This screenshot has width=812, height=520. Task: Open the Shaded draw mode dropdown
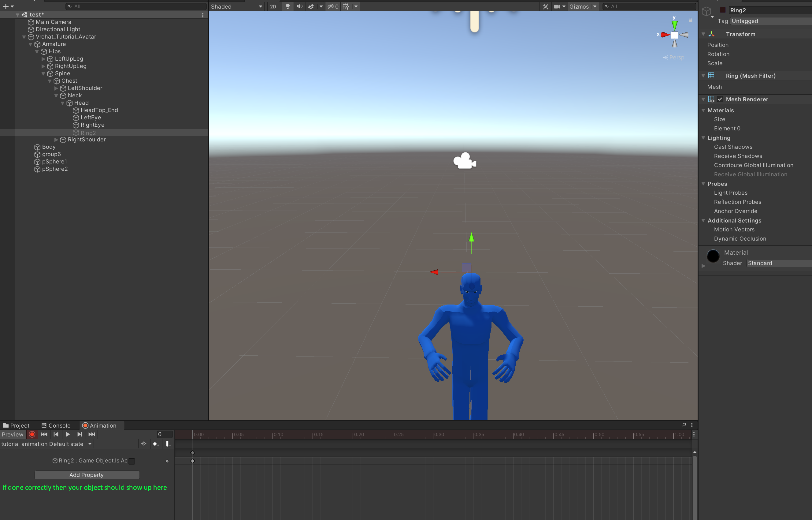coord(236,6)
